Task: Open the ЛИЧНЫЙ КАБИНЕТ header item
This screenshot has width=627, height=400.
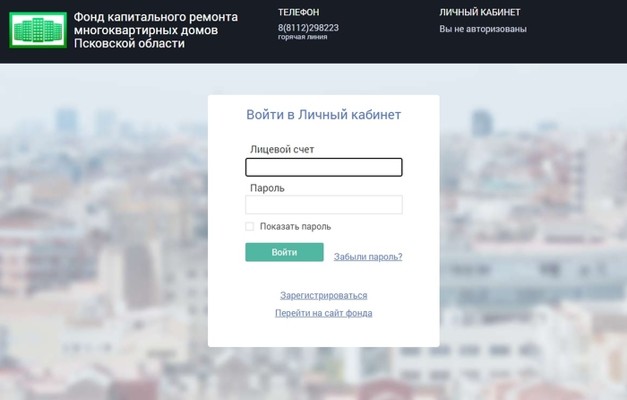Action: (479, 12)
